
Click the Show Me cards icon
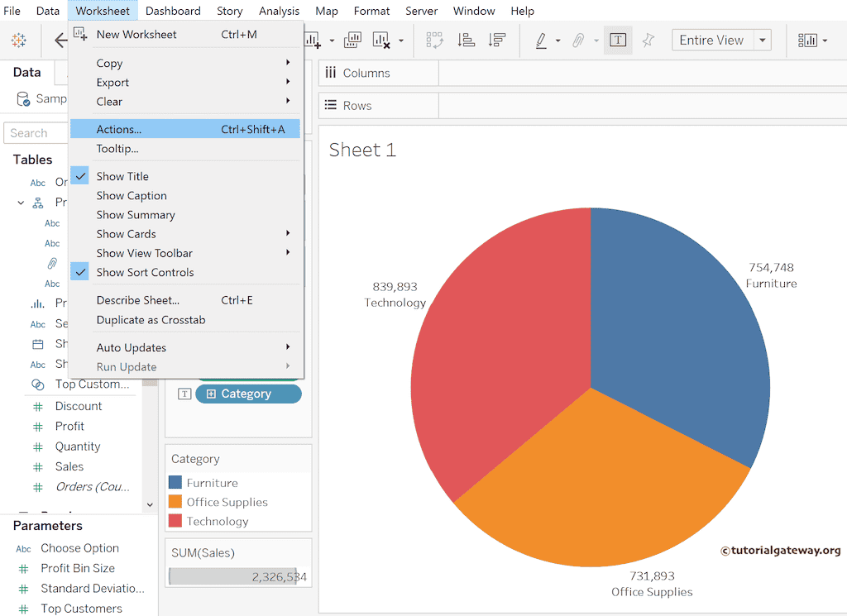(807, 40)
